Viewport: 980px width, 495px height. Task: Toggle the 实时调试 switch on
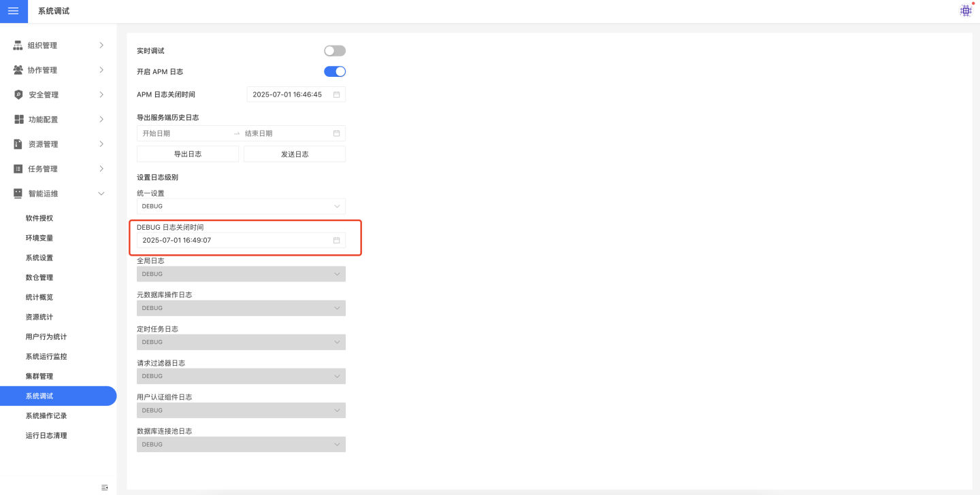click(x=335, y=51)
